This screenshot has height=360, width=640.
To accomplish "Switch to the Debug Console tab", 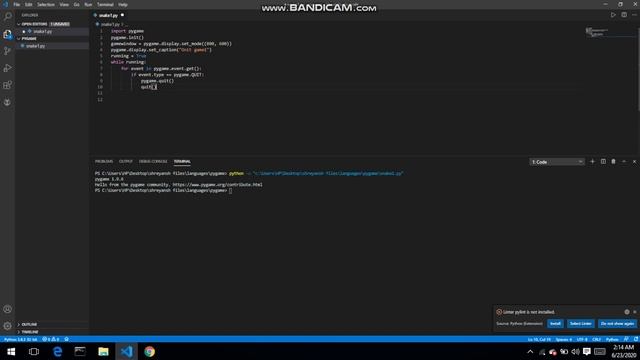I will 153,162.
